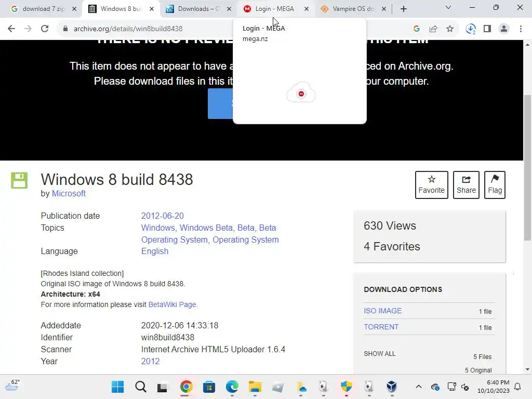This screenshot has width=532, height=399.
Task: Open Microsoft Store from taskbar
Action: pyautogui.click(x=209, y=387)
